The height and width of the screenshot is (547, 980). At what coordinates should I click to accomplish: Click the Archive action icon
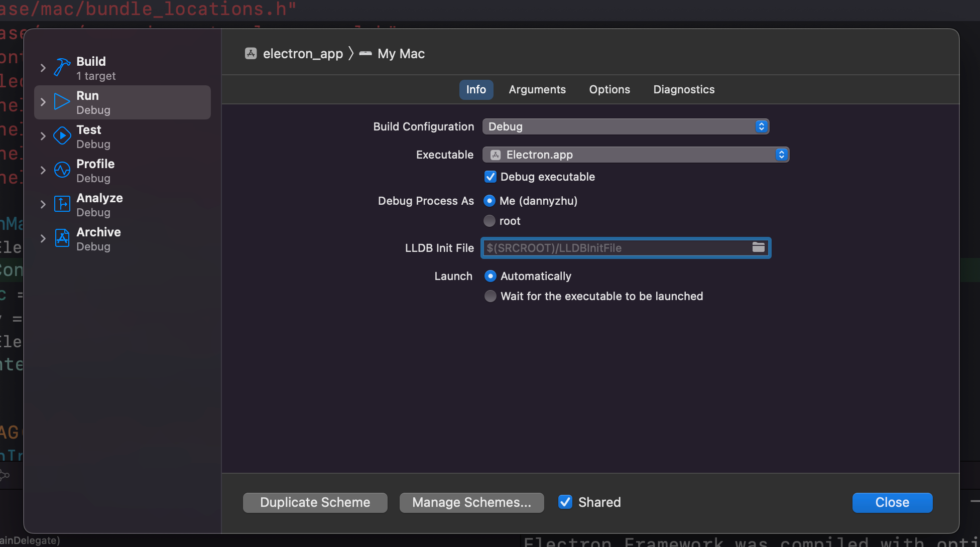[62, 238]
